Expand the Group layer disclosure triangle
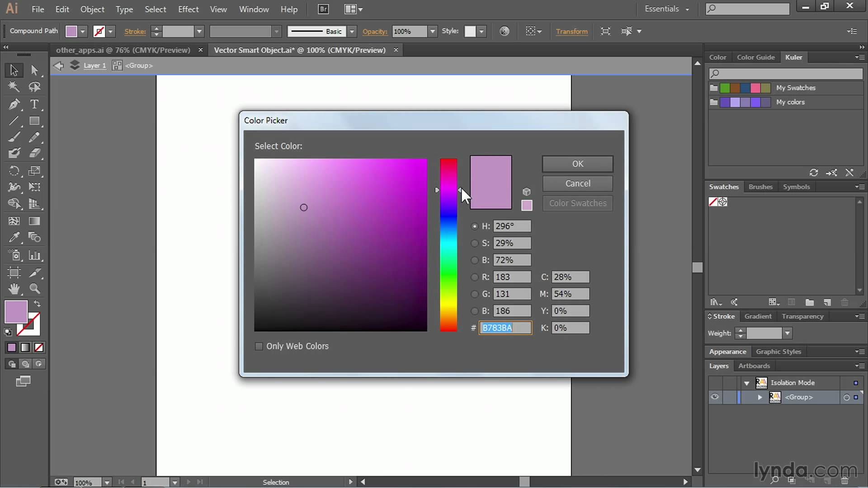 760,397
